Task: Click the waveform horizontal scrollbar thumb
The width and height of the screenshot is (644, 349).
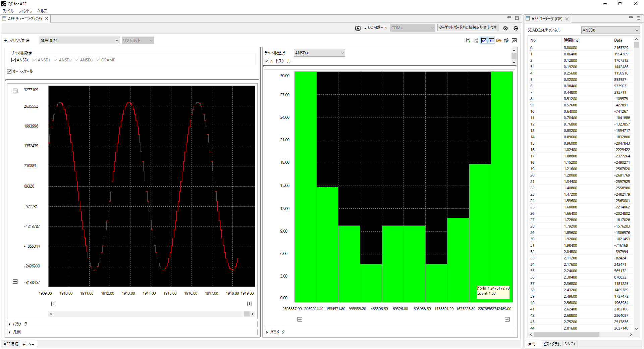Action: [x=247, y=314]
